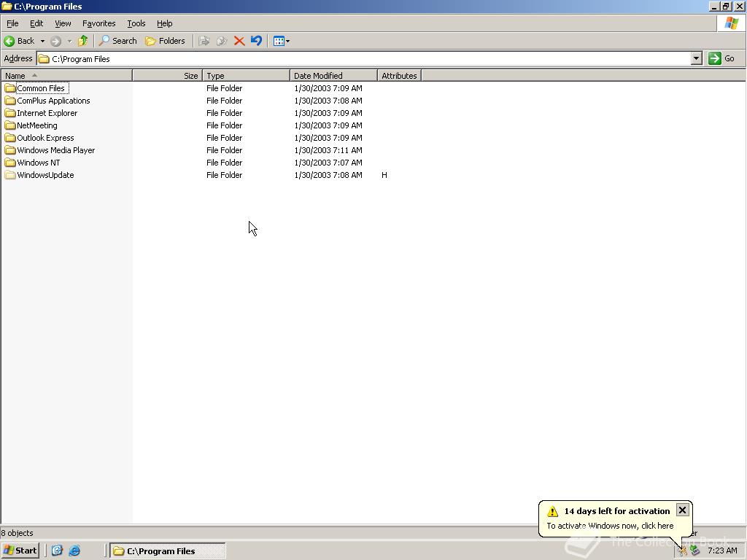
Task: Click the Windows NT name text
Action: (39, 163)
